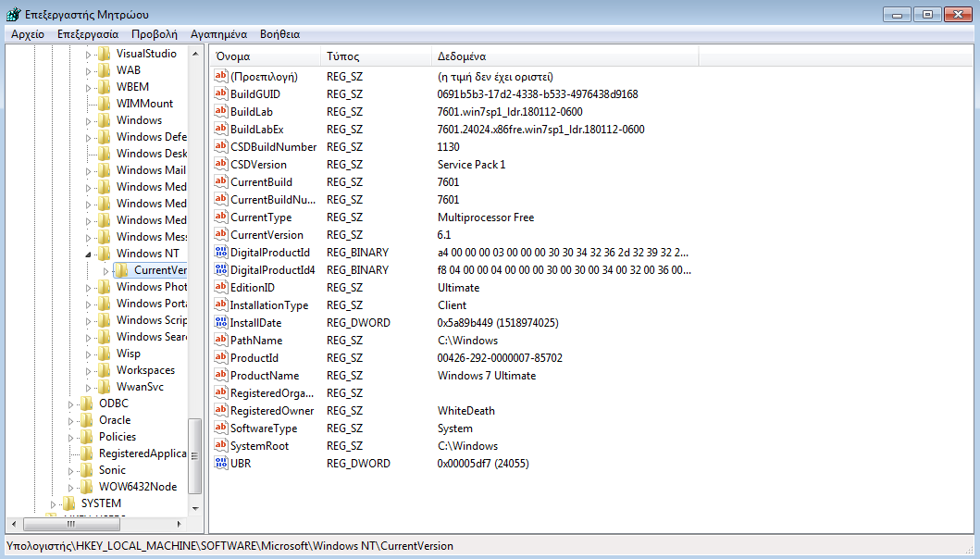Click the 'Windows 7 Ultimate' data cell
Screen dimensions: 980x559
[x=486, y=376]
